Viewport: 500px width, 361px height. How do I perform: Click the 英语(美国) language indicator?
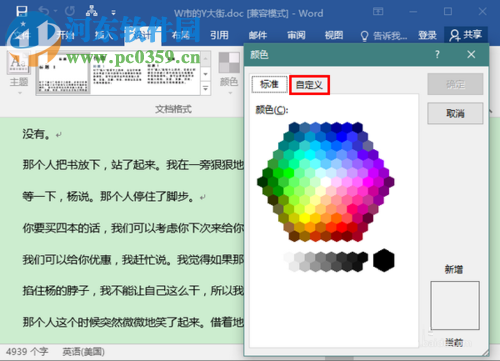[x=83, y=352]
